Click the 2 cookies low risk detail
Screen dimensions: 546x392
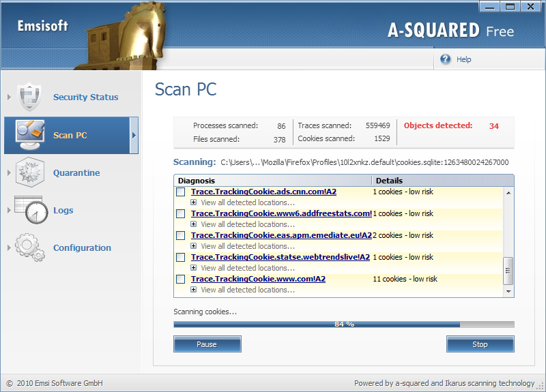403,235
